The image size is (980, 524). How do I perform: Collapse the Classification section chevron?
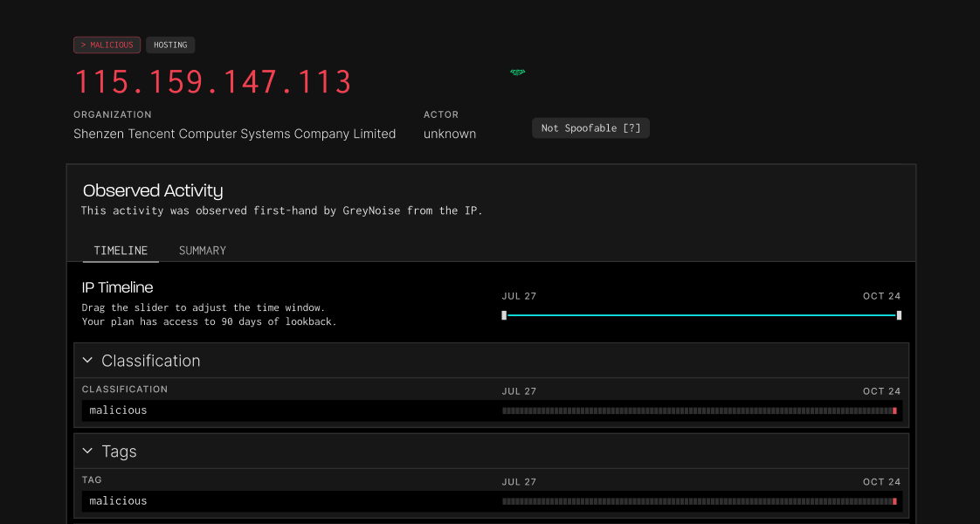pyautogui.click(x=87, y=361)
